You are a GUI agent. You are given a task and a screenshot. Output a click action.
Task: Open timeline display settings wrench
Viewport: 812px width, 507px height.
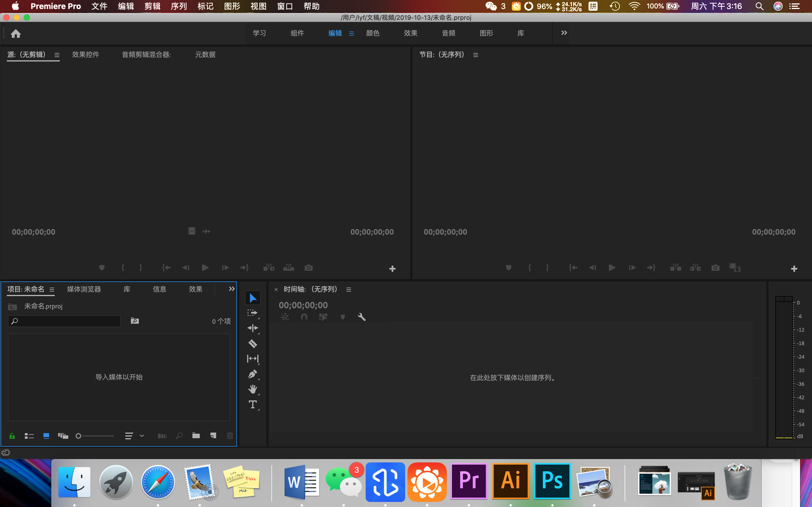click(361, 317)
